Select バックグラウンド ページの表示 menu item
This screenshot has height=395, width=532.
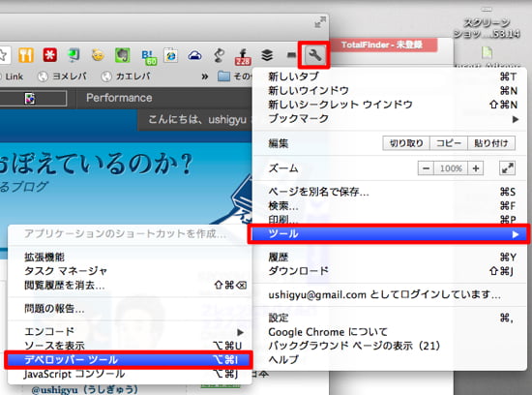coord(390,346)
